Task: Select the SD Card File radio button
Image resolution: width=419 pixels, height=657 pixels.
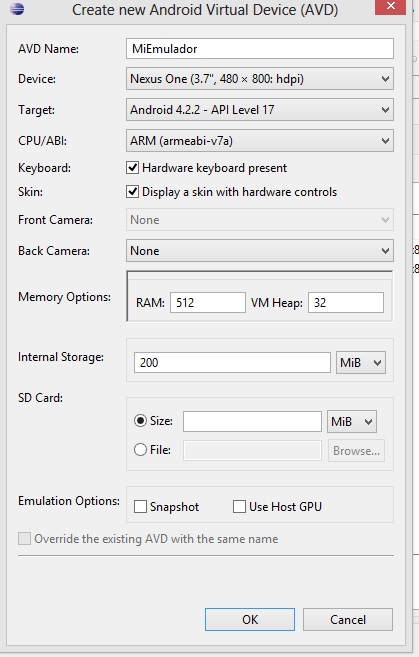Action: [x=140, y=450]
